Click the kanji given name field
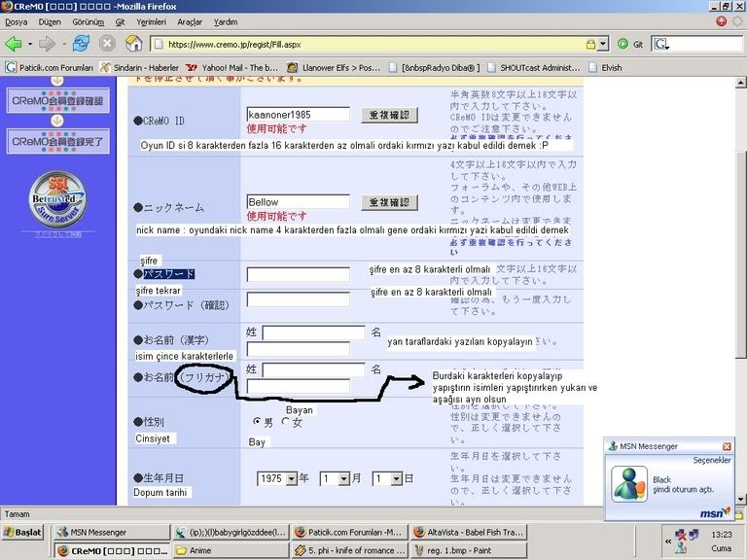The image size is (747, 560). (299, 350)
